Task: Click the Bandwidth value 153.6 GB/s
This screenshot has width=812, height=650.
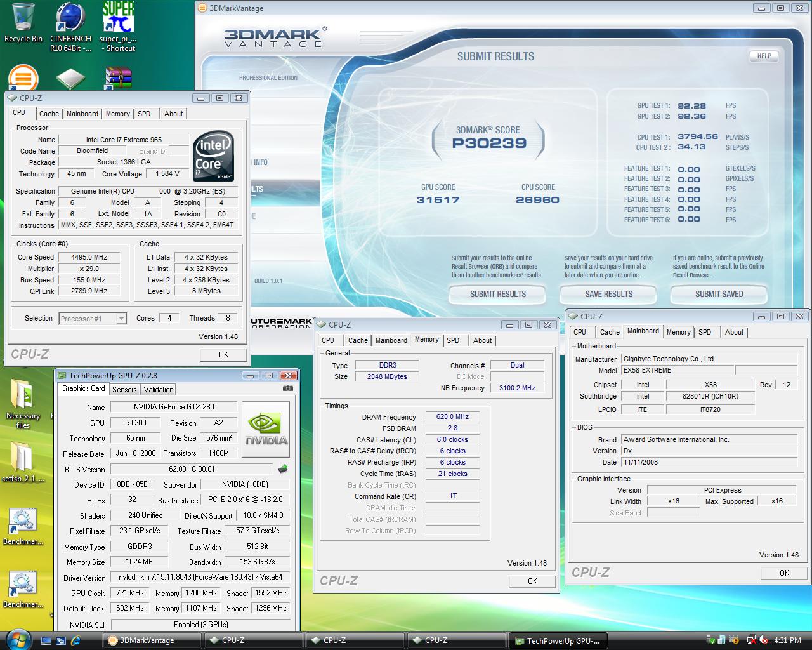Action: 258,562
